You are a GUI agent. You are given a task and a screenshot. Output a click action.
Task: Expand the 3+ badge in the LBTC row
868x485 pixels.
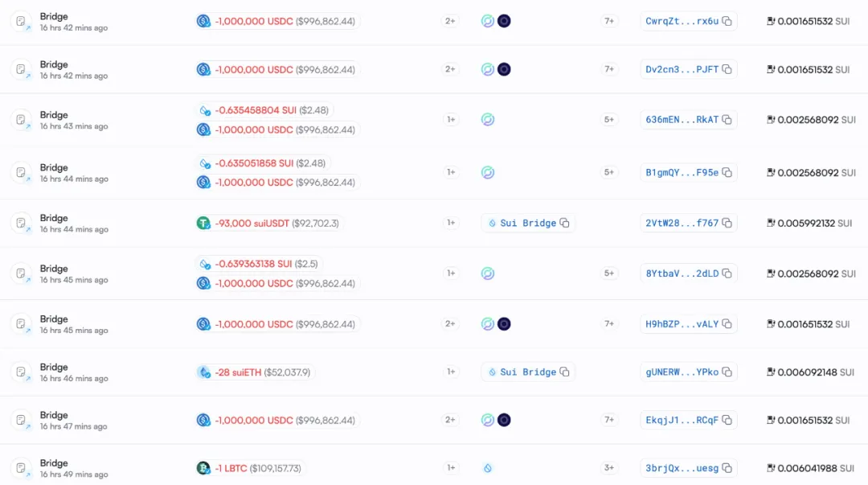(610, 468)
